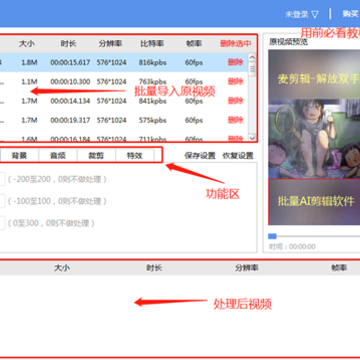Delete the 00:00:14.134 video row
Image resolution: width=360 pixels, height=360 pixels.
(x=236, y=101)
